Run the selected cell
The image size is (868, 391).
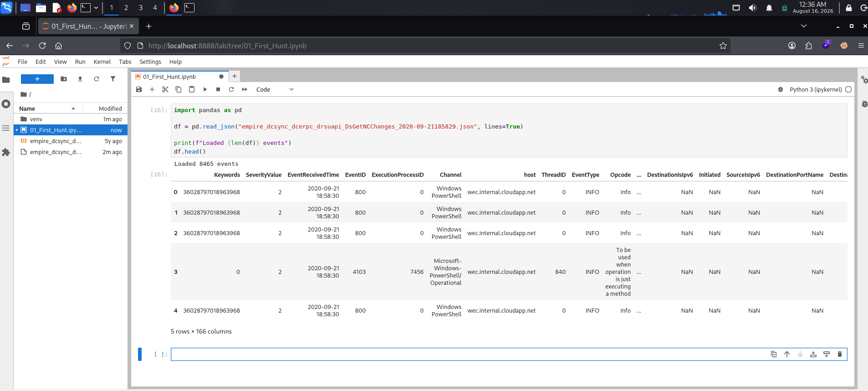click(x=205, y=89)
